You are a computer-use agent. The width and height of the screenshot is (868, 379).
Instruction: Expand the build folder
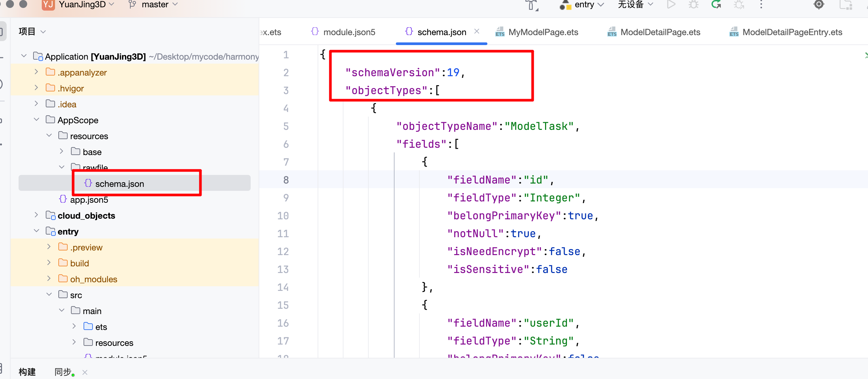click(x=49, y=262)
